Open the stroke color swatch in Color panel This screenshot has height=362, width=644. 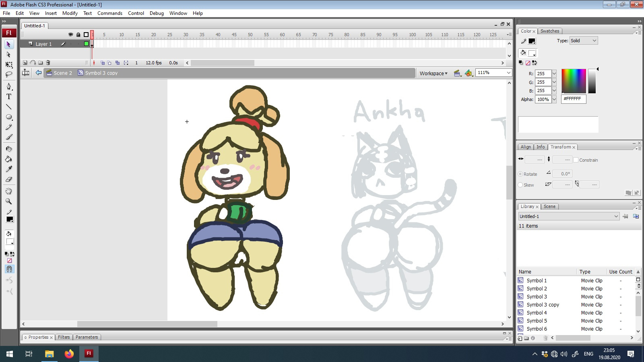point(532,41)
